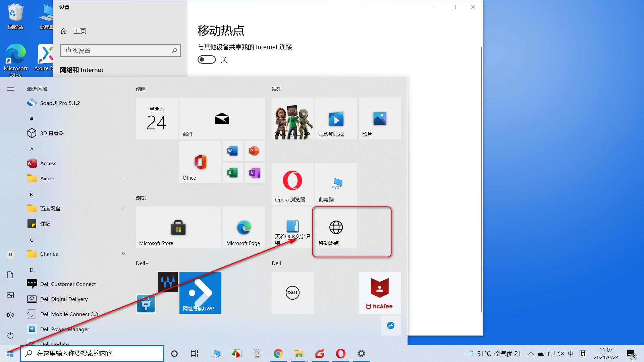Open the Dell logo tile
The width and height of the screenshot is (644, 362).
point(292,293)
